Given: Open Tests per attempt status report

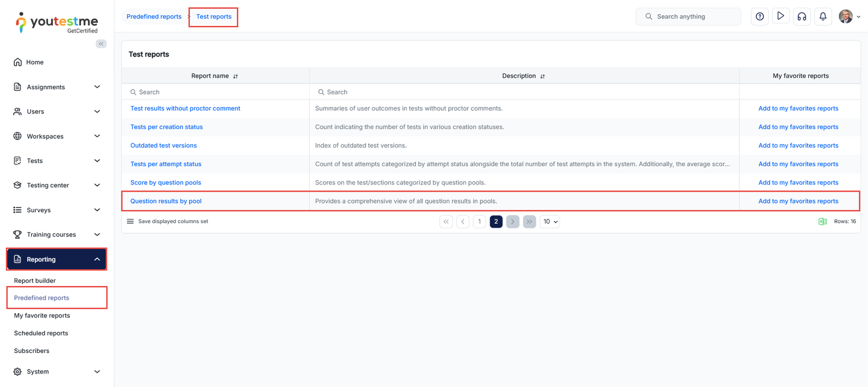Looking at the screenshot, I should pos(165,164).
